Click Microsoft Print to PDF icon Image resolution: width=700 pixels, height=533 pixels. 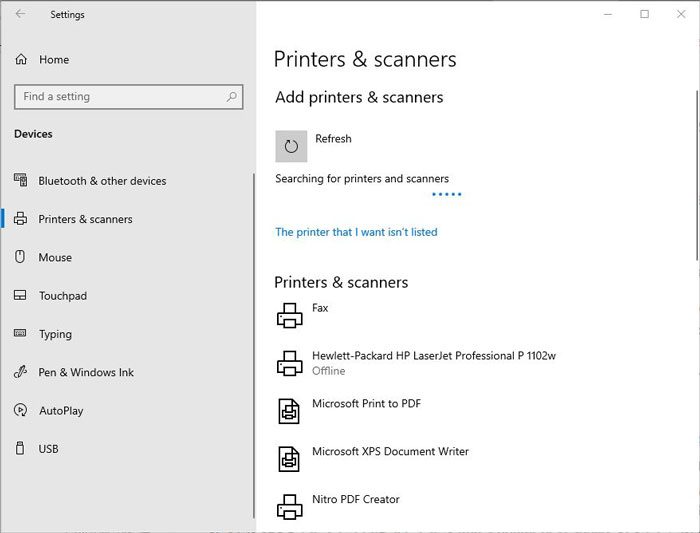click(x=289, y=411)
